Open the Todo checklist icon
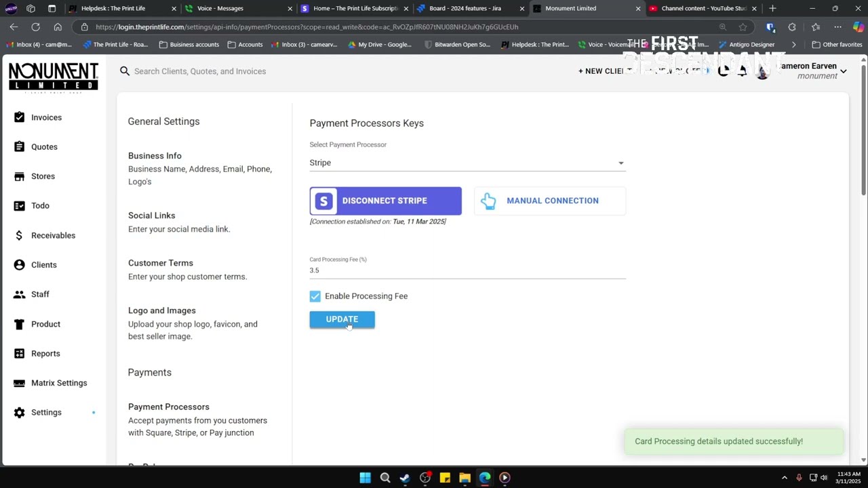Viewport: 868px width, 488px height. tap(19, 205)
